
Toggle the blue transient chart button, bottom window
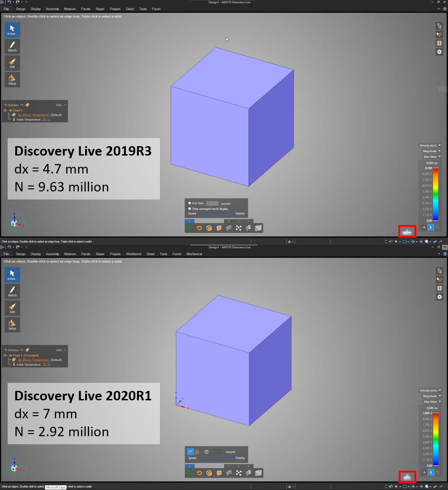click(x=190, y=452)
